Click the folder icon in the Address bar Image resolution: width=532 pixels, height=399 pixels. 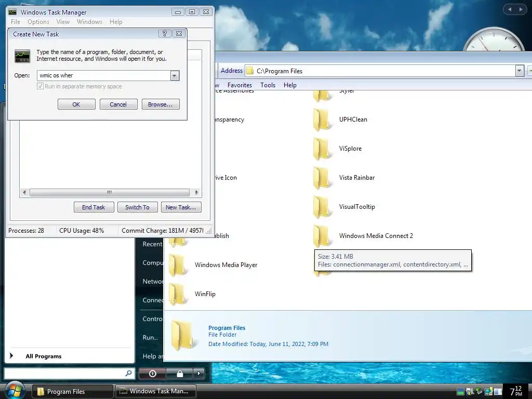[x=250, y=71]
